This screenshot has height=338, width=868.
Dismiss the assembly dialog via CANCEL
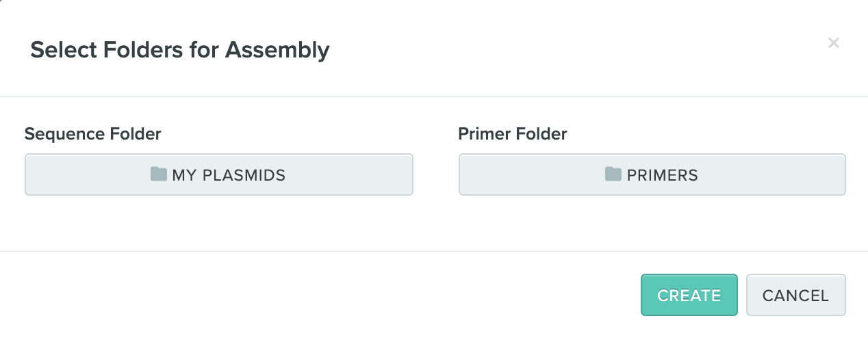[796, 295]
